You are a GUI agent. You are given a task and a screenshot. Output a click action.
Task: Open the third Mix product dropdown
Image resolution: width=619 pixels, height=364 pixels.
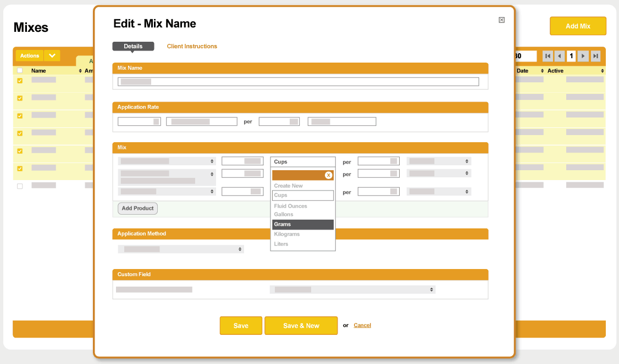(x=167, y=191)
